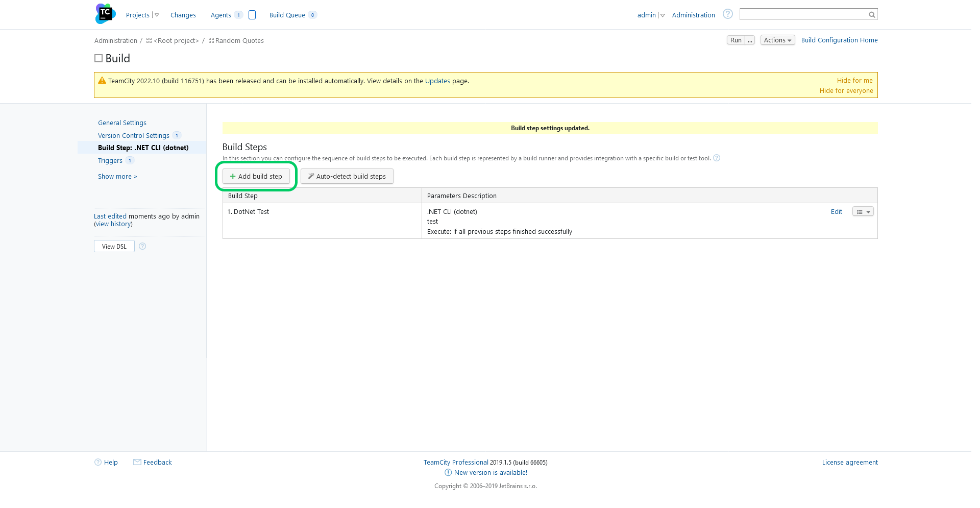The height and width of the screenshot is (508, 980).
Task: Open License agreement link
Action: [x=850, y=463]
